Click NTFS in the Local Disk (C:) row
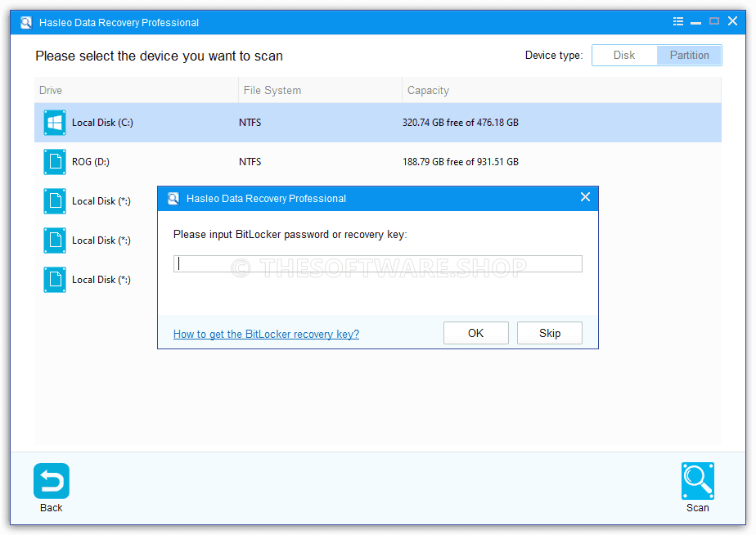 (x=250, y=123)
